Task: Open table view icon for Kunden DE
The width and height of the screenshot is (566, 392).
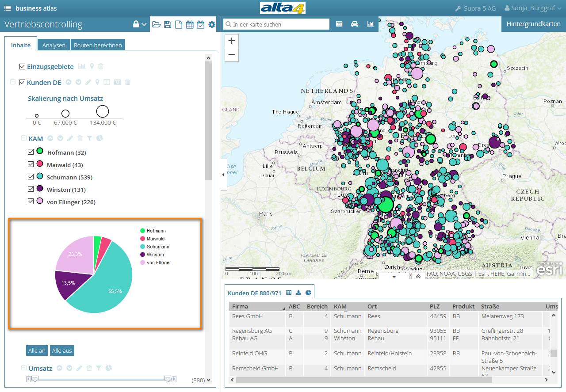Action: click(x=107, y=82)
